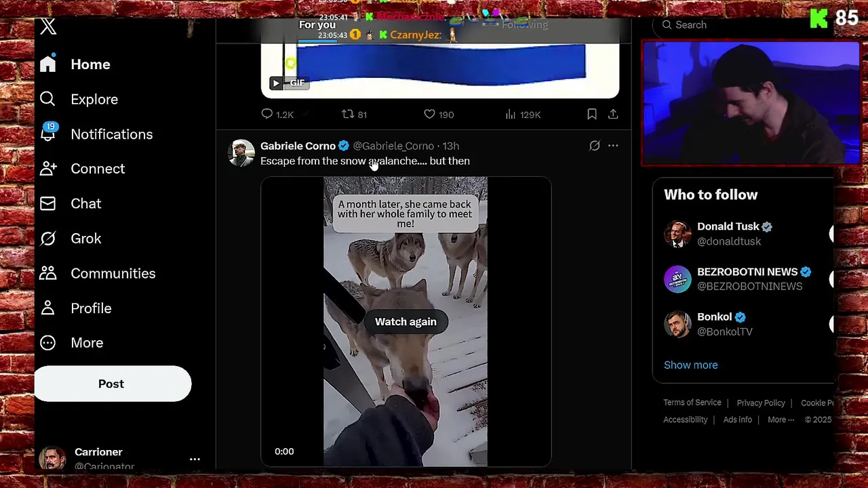View analytics icon showing 129K
This screenshot has width=868, height=488.
pyautogui.click(x=510, y=114)
